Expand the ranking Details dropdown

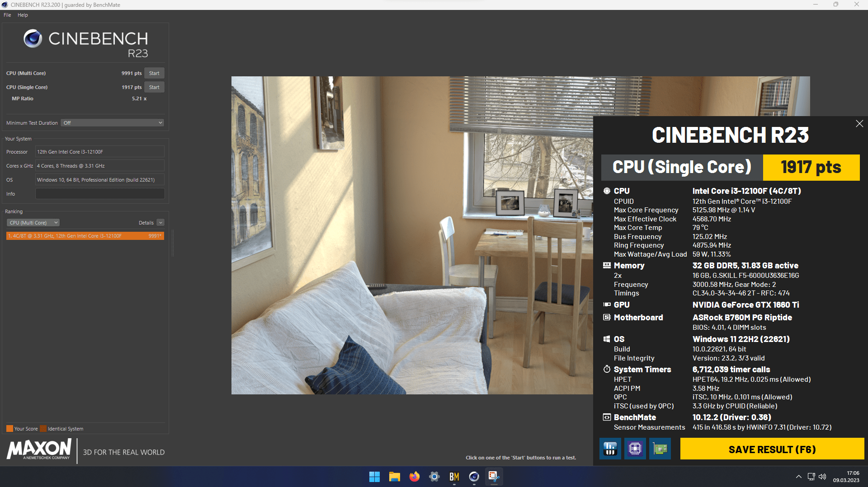[x=160, y=223]
